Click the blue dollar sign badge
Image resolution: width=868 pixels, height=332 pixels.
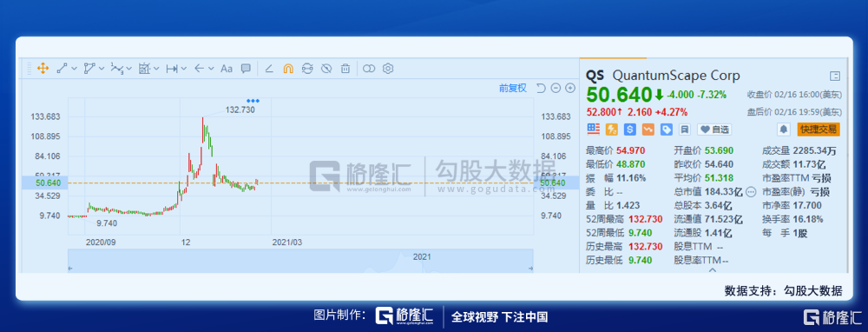pos(629,129)
